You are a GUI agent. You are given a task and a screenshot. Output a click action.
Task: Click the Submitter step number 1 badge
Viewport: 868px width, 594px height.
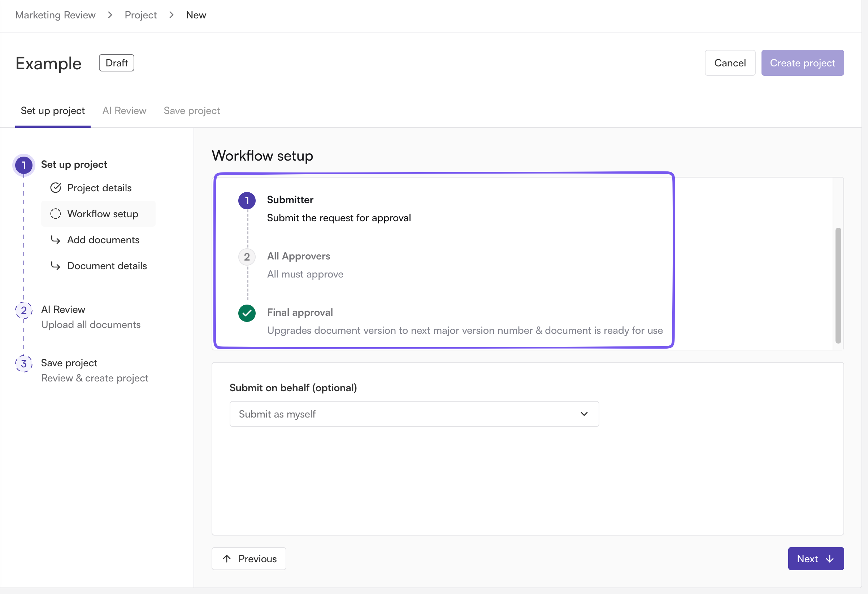pos(247,201)
